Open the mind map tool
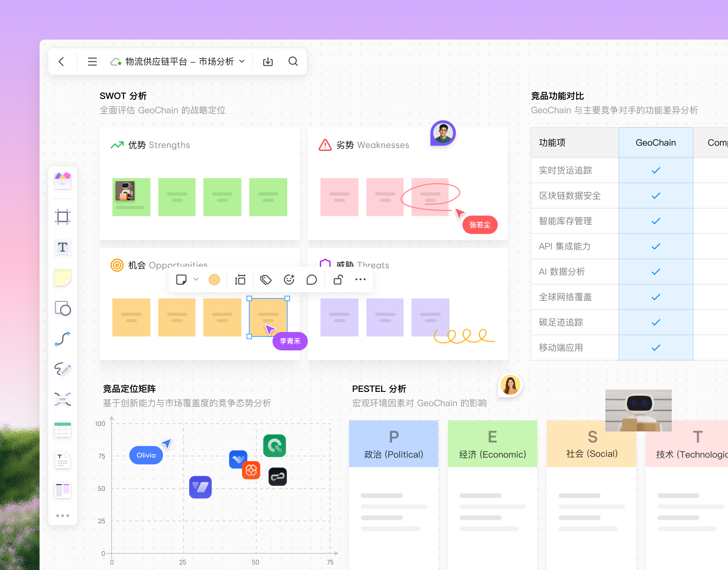Screen dimensions: 728x570 point(63,399)
